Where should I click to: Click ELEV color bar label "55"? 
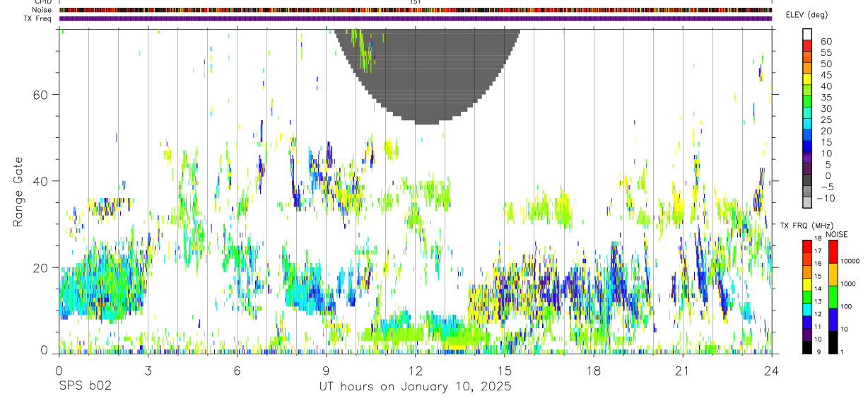coord(826,53)
